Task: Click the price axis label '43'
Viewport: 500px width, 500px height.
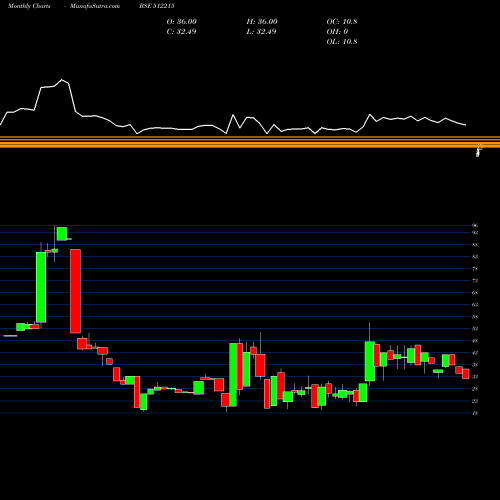Action: tap(475, 353)
